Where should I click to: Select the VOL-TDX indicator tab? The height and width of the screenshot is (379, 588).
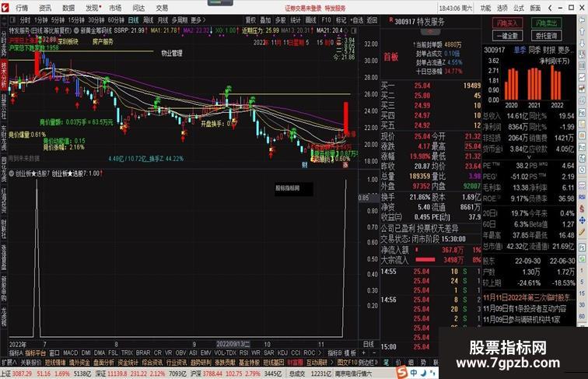(226, 353)
